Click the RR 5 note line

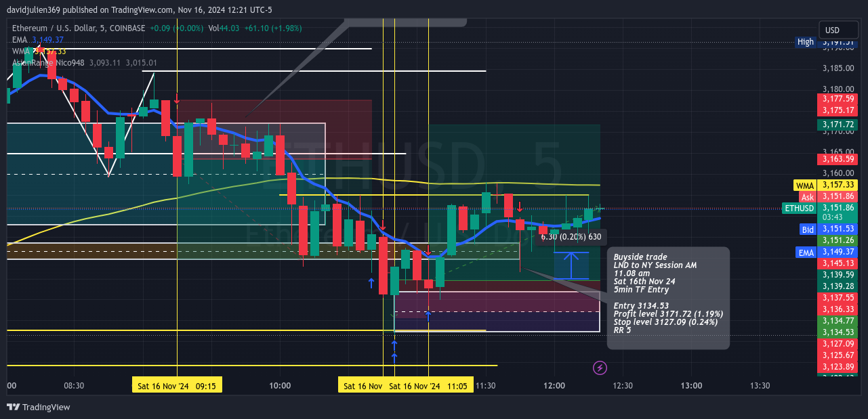click(x=623, y=330)
